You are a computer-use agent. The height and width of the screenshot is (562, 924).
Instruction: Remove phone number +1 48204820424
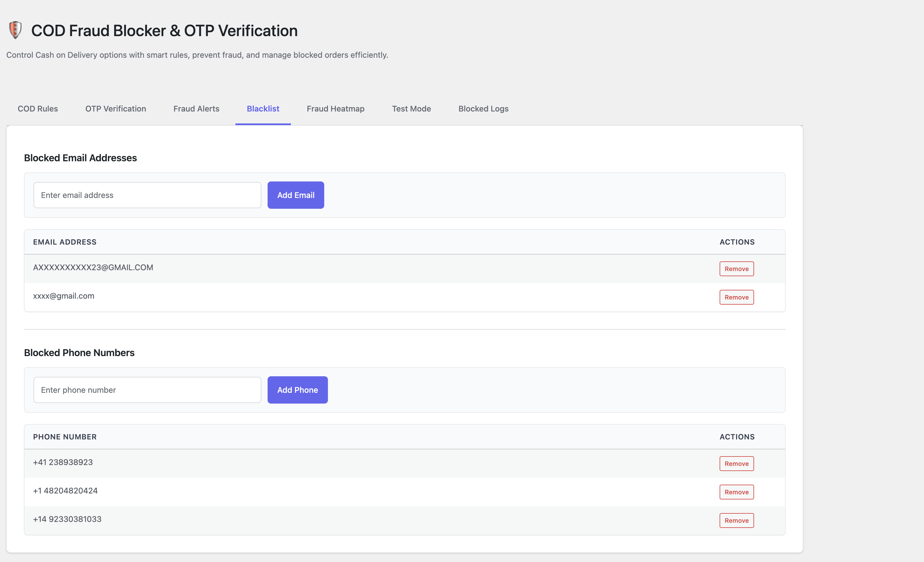coord(736,491)
